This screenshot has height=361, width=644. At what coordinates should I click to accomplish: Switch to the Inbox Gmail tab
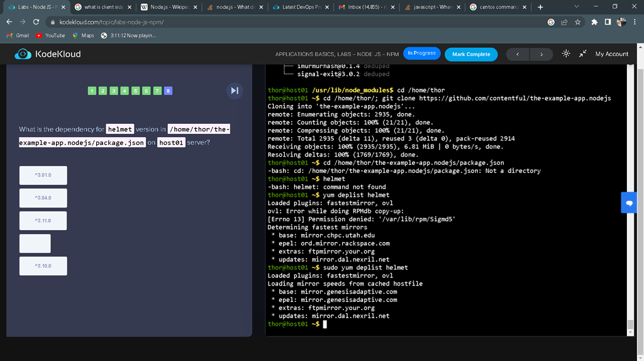coord(366,7)
